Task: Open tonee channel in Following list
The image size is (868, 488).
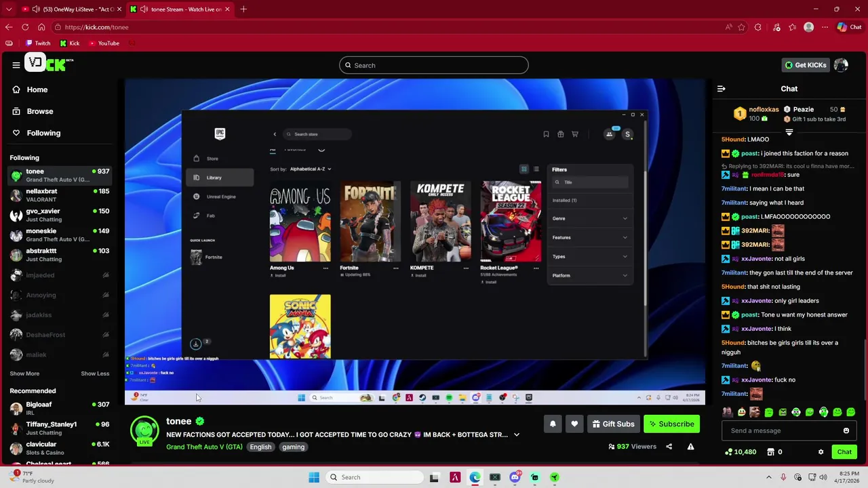Action: (x=60, y=175)
